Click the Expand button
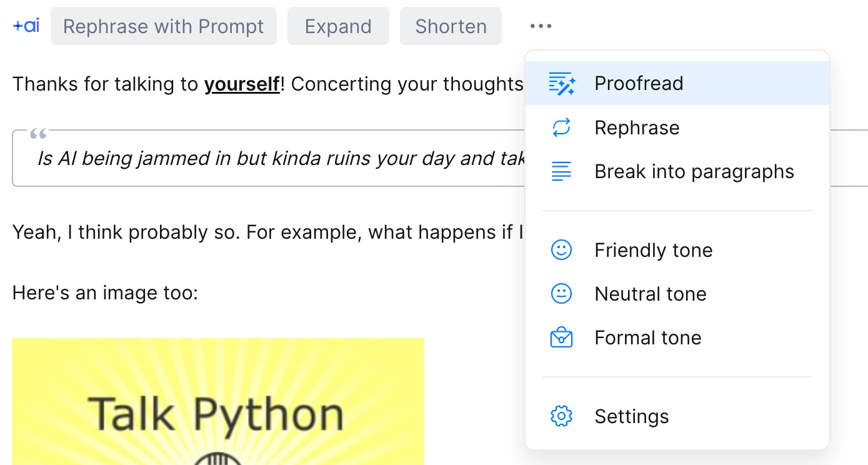The width and height of the screenshot is (868, 465). (x=338, y=26)
